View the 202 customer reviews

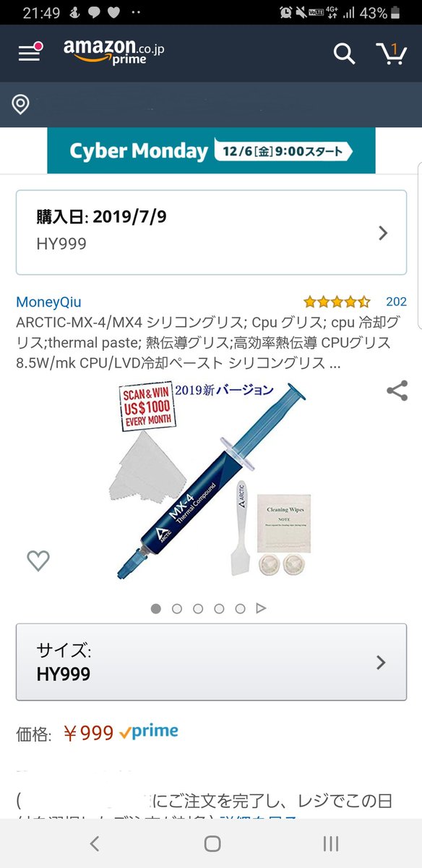pos(396,302)
